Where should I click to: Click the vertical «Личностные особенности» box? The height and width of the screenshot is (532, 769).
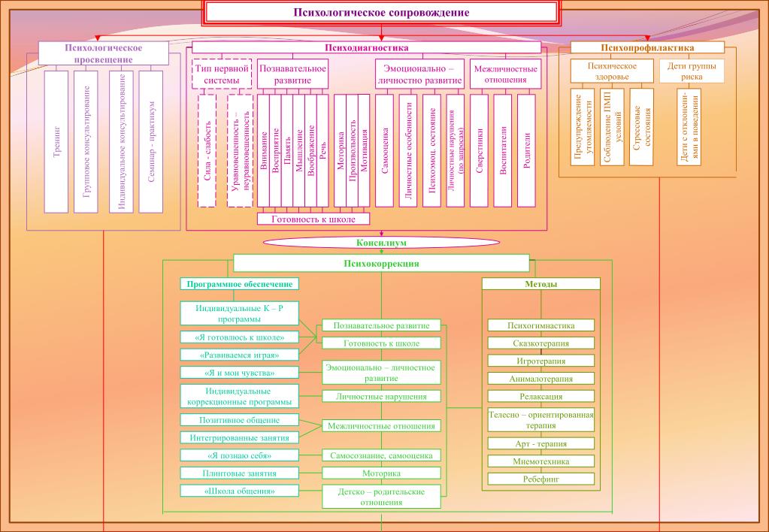pos(408,150)
